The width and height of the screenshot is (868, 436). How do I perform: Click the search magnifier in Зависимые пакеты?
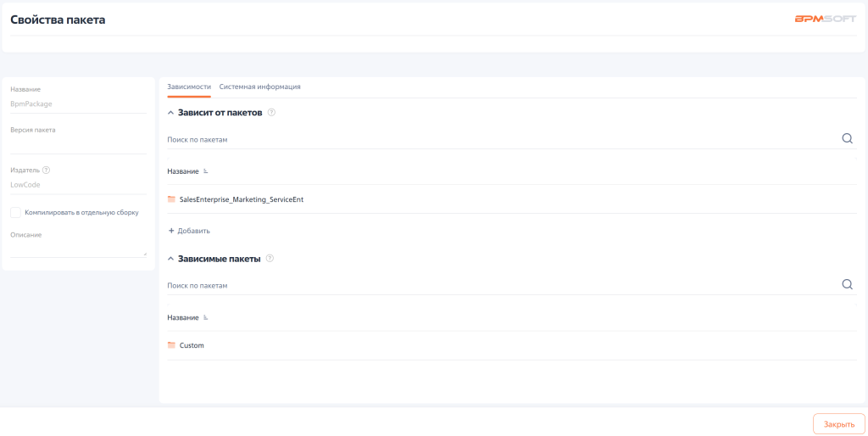coord(847,285)
